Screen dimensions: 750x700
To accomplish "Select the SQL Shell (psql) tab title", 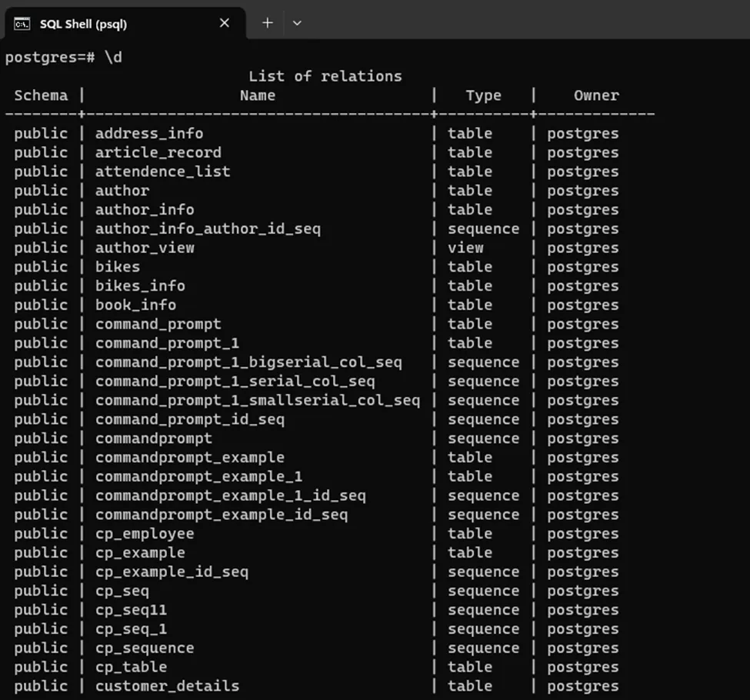I will click(83, 24).
